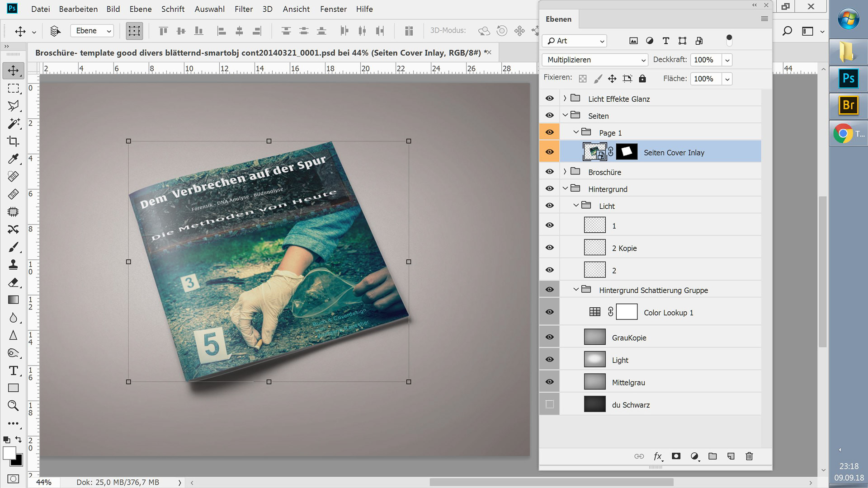Open the Multiplizieren blend mode dropdown

[x=594, y=60]
